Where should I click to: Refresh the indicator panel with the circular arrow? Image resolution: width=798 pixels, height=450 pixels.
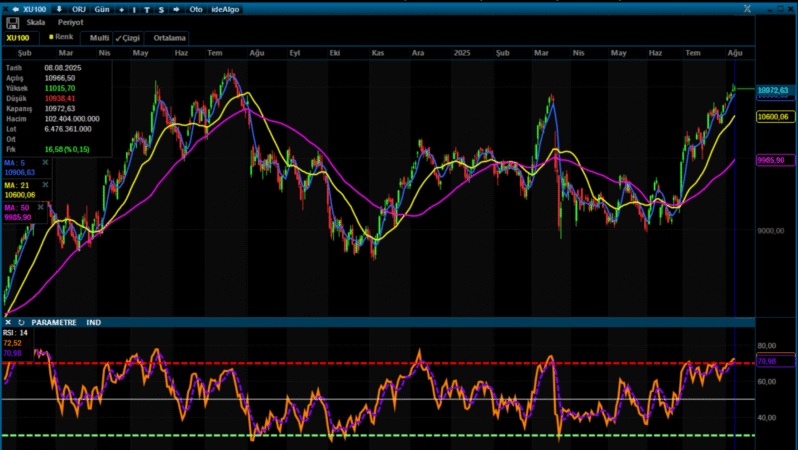click(21, 322)
